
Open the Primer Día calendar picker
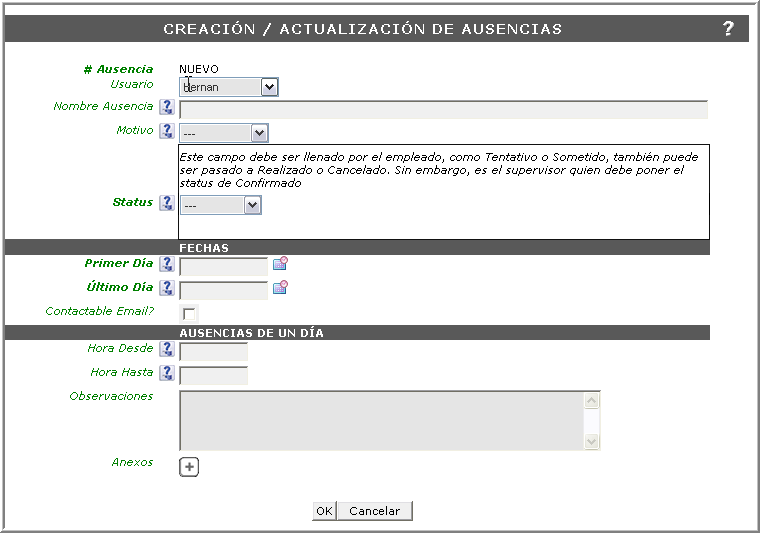pos(280,264)
